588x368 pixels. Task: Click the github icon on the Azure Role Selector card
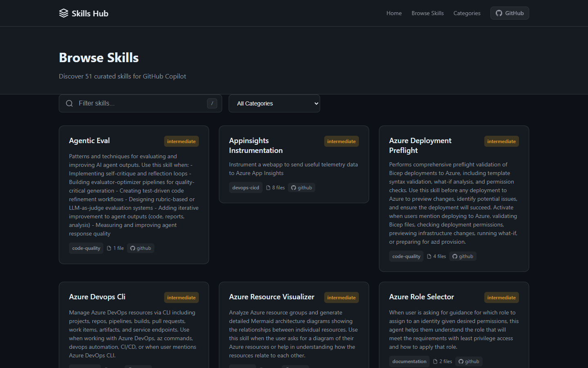click(461, 361)
